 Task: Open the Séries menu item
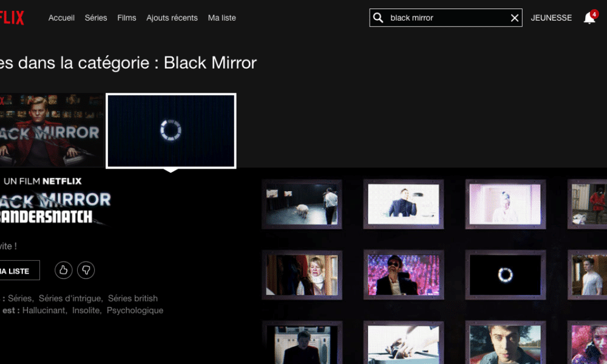point(96,18)
